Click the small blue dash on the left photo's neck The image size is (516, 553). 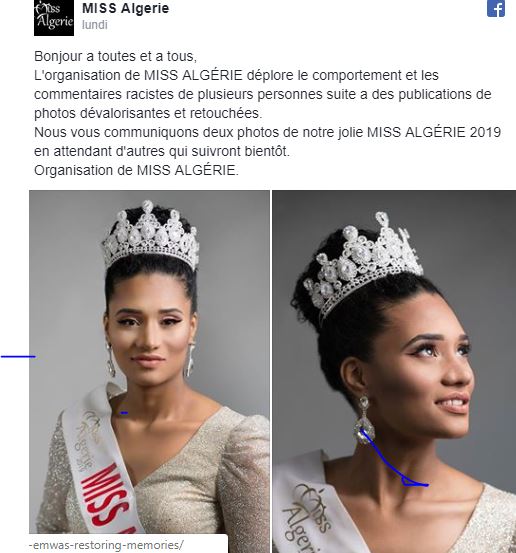(x=124, y=412)
